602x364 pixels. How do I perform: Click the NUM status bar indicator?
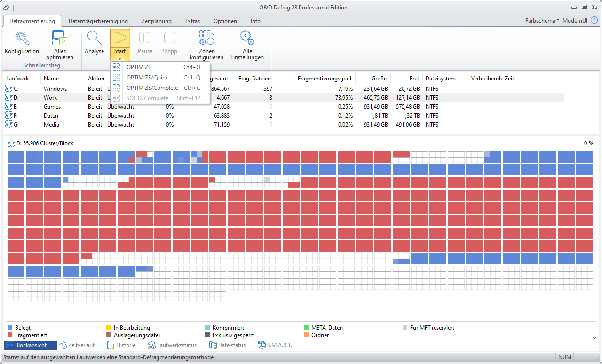pos(565,357)
